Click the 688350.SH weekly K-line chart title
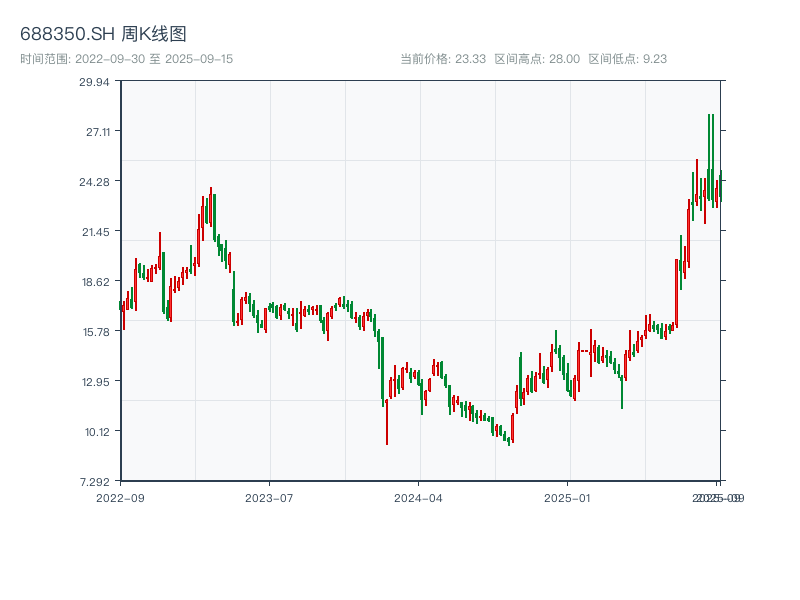Image resolution: width=800 pixels, height=600 pixels. [103, 35]
